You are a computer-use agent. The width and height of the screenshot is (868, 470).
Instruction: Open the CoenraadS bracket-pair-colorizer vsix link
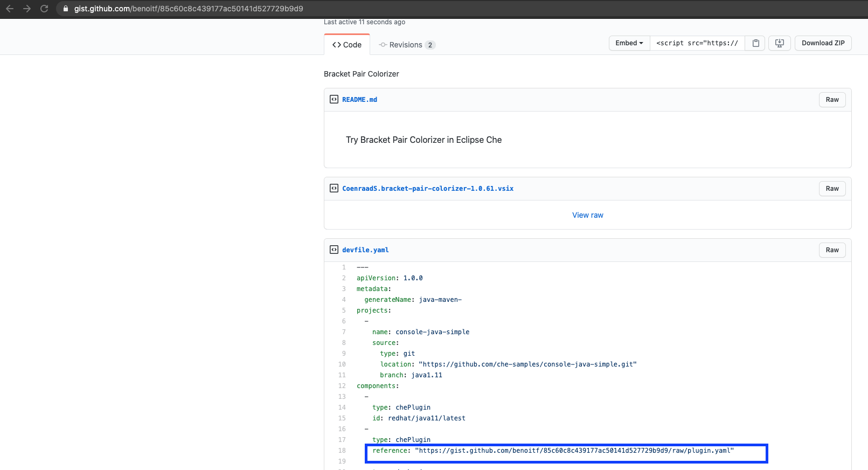(x=428, y=189)
